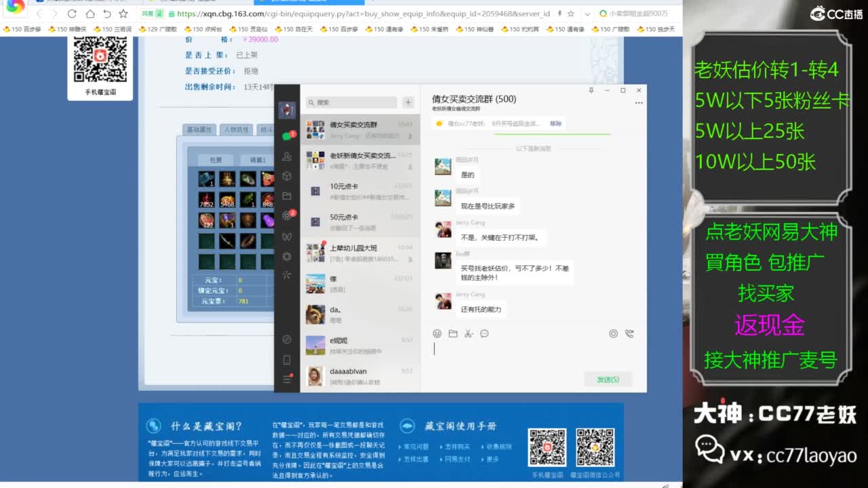
Task: Expand 更多 under 藏宝阁使用手册
Action: (x=493, y=459)
